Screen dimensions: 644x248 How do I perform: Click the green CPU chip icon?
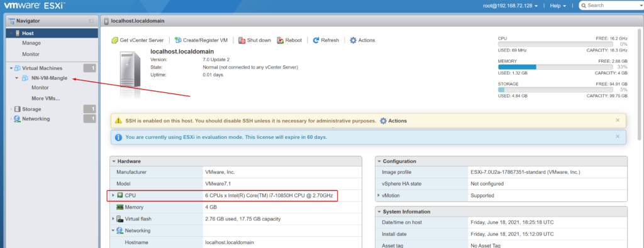120,195
